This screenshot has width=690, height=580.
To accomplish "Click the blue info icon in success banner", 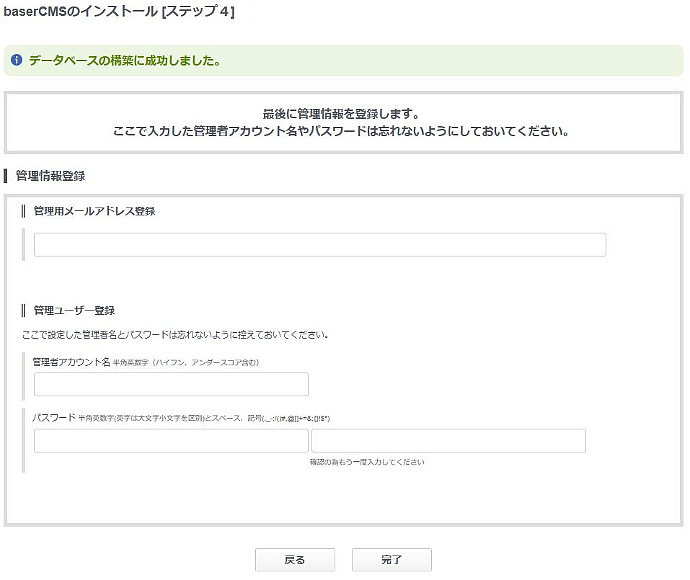I will pos(17,60).
